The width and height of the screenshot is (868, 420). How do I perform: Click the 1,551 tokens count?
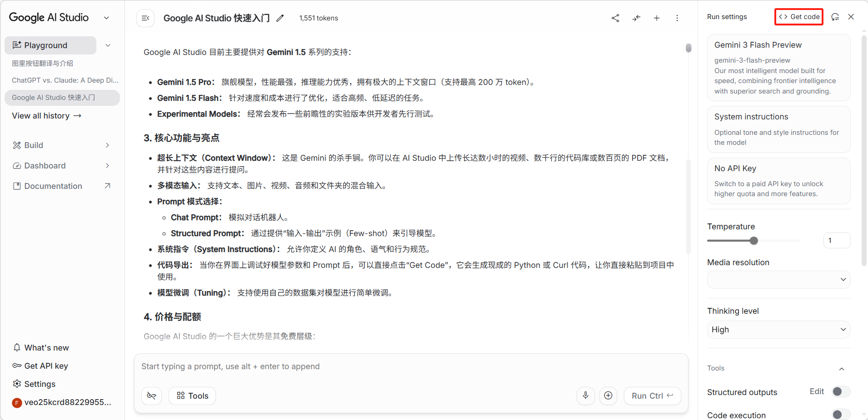click(319, 18)
